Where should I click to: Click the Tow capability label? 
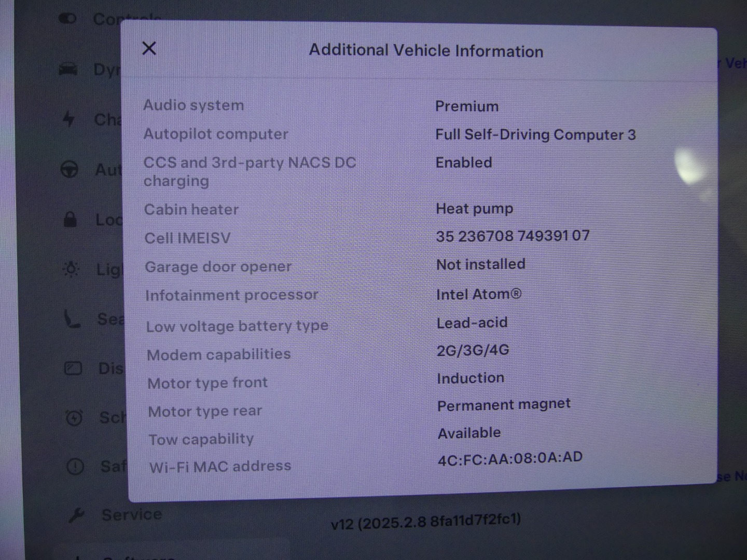201,440
